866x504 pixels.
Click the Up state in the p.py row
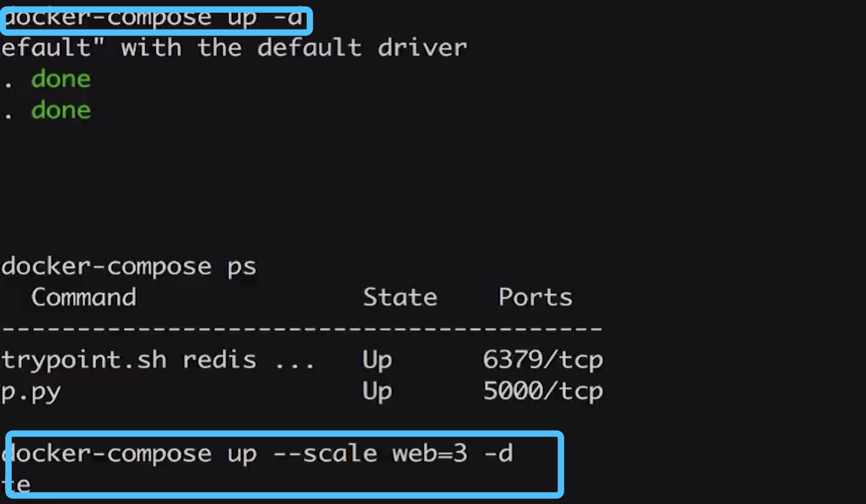tap(377, 391)
